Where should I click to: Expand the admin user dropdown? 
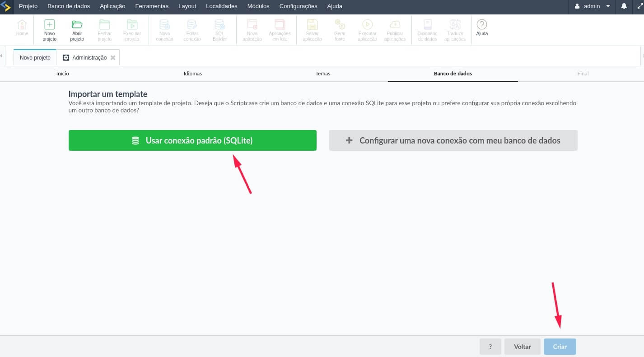point(592,6)
